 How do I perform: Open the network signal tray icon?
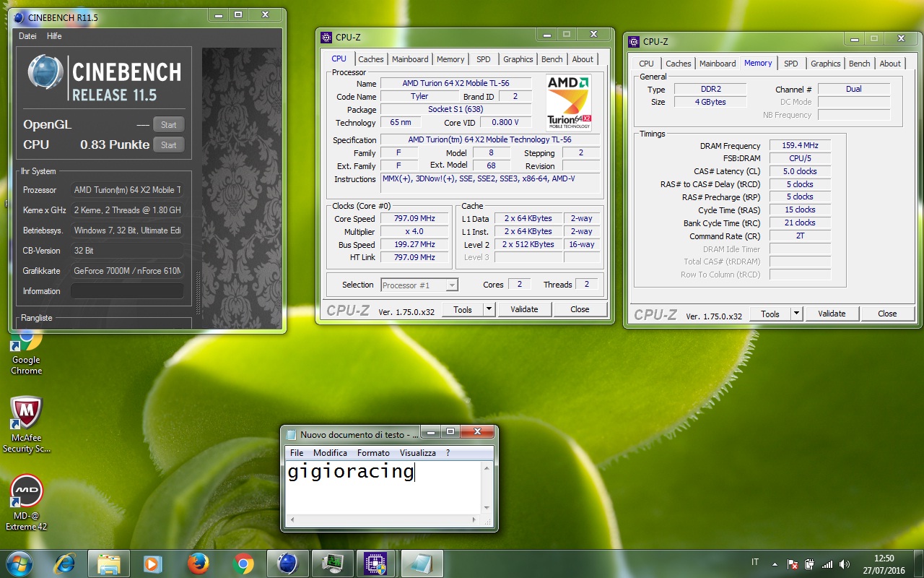pos(827,564)
